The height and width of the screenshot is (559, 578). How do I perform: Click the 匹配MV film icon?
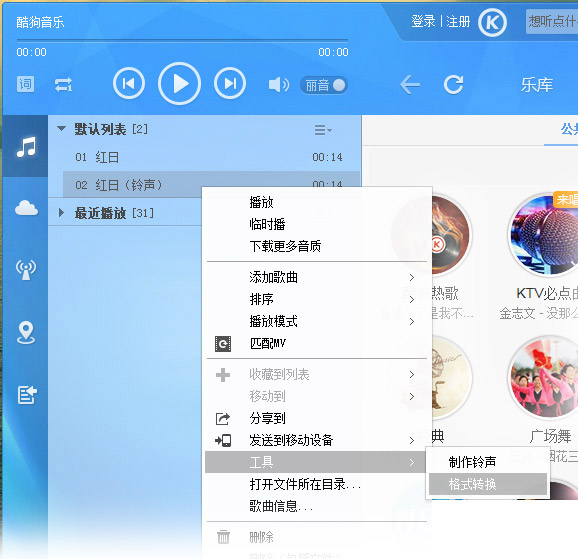point(223,344)
